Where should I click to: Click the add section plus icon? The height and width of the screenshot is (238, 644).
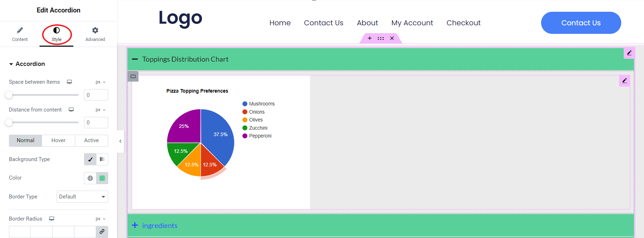370,38
